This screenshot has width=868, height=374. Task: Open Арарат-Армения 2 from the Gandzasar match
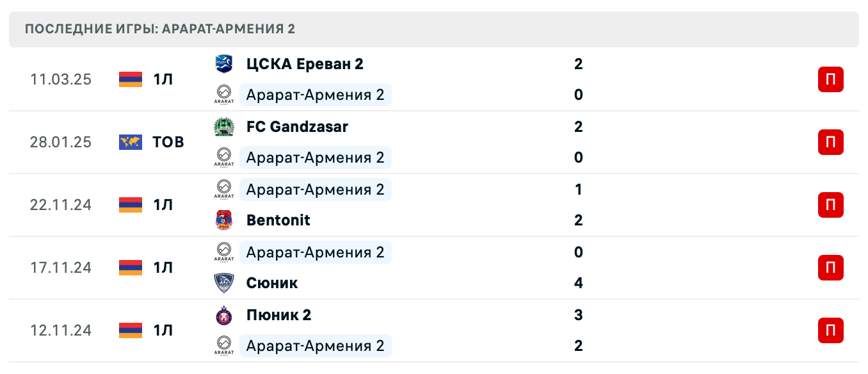tap(316, 157)
